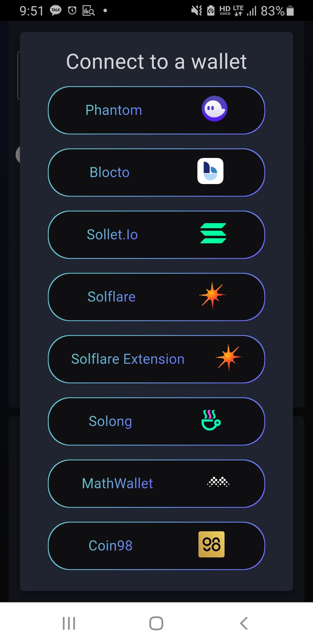Image resolution: width=313 pixels, height=644 pixels.
Task: Tap the MathWallet dotted logo
Action: coord(218,482)
